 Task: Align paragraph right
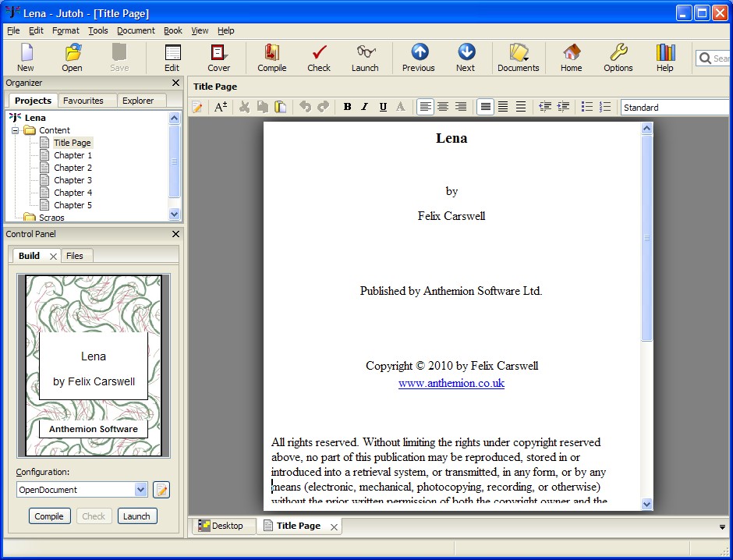[x=460, y=107]
